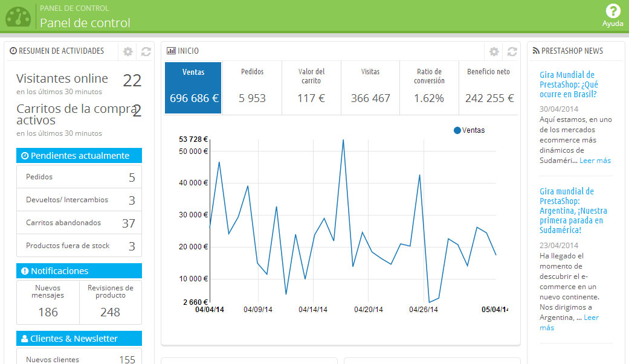The image size is (629, 364).
Task: Click the user icon in Clientes & Newsletter header
Action: [24, 339]
